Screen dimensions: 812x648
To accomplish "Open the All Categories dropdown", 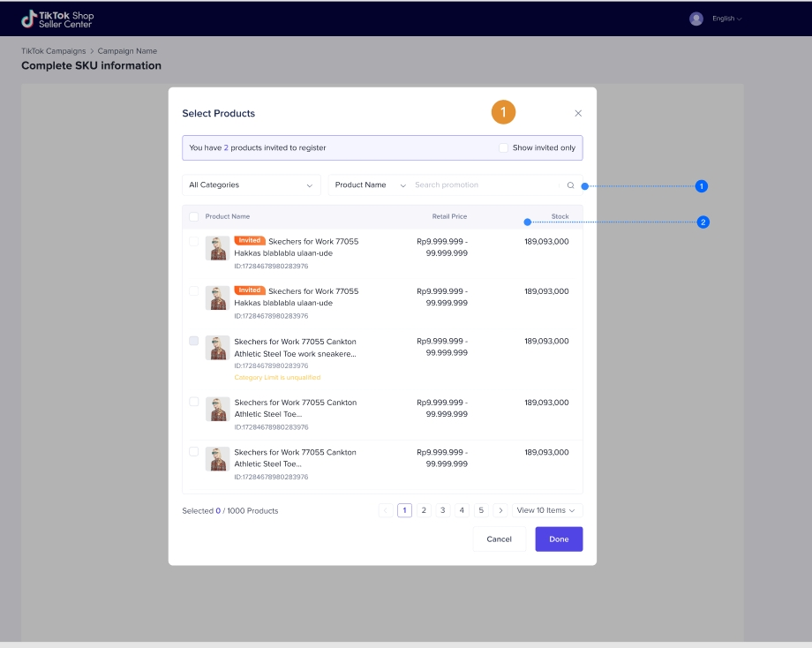I will point(252,185).
